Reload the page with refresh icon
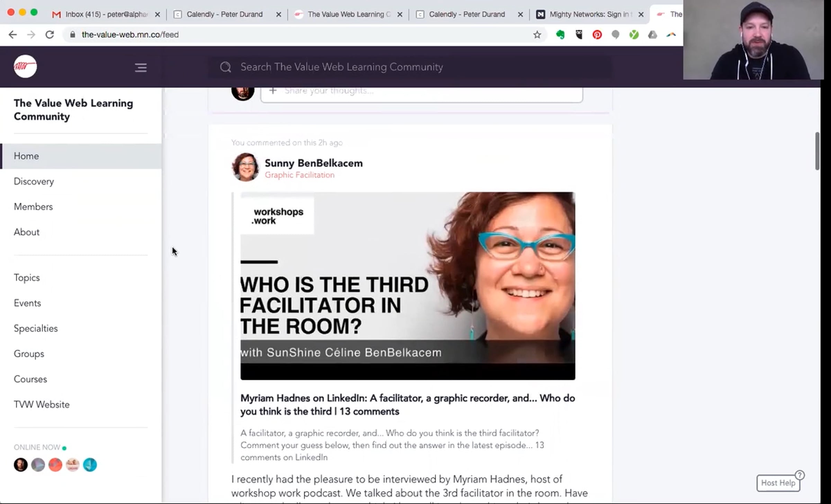831x504 pixels. pos(50,35)
